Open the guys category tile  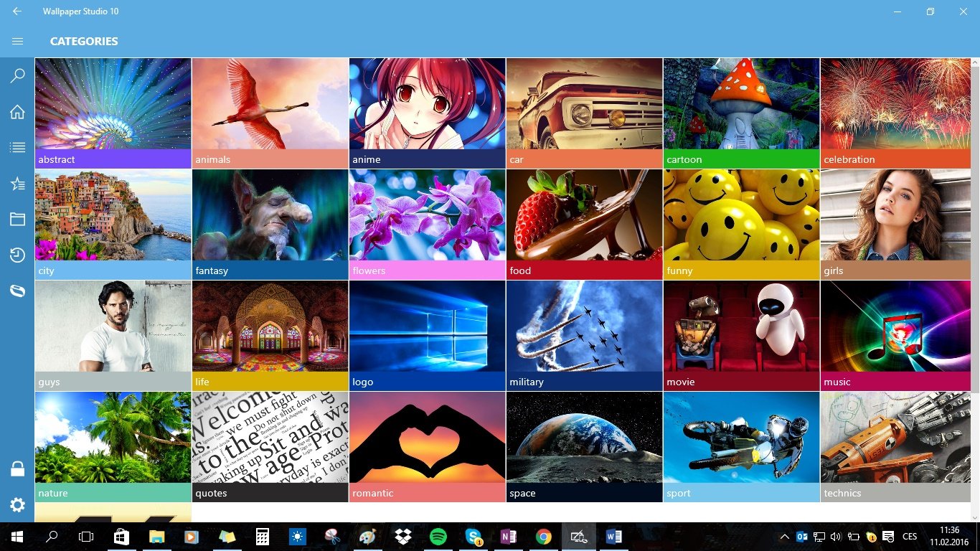tap(113, 336)
